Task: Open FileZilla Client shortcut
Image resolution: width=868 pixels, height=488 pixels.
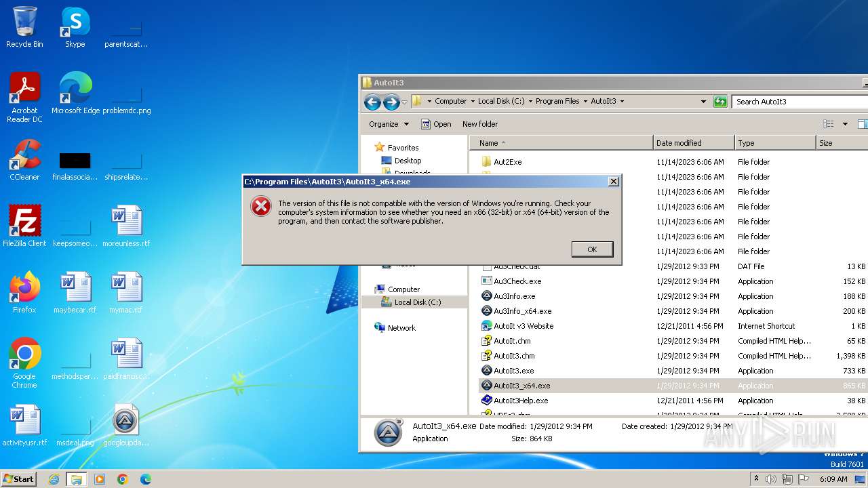Action: point(24,226)
